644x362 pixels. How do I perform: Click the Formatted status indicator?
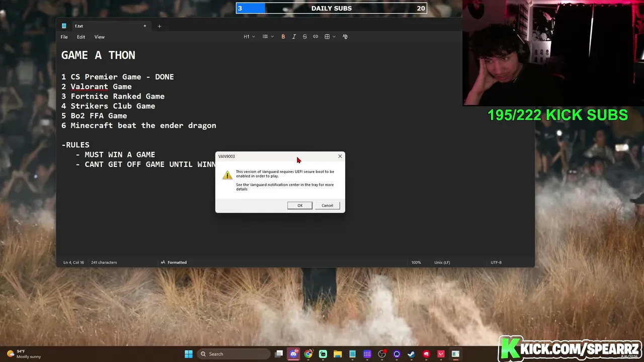coord(174,262)
